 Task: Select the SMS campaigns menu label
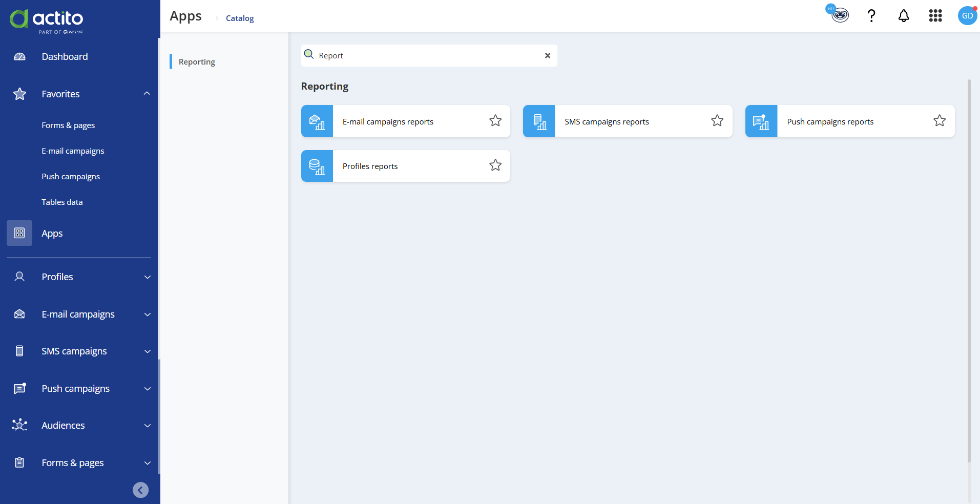pos(74,351)
